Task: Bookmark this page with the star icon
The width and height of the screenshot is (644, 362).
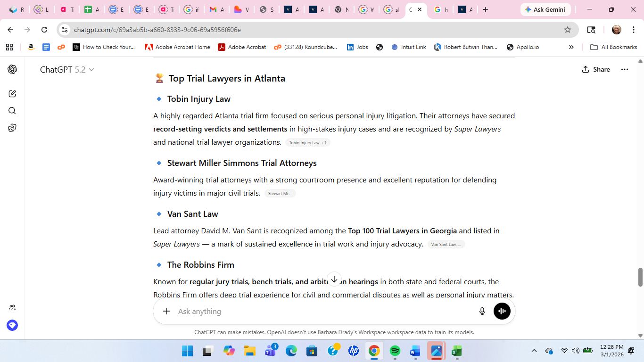Action: tap(568, 30)
